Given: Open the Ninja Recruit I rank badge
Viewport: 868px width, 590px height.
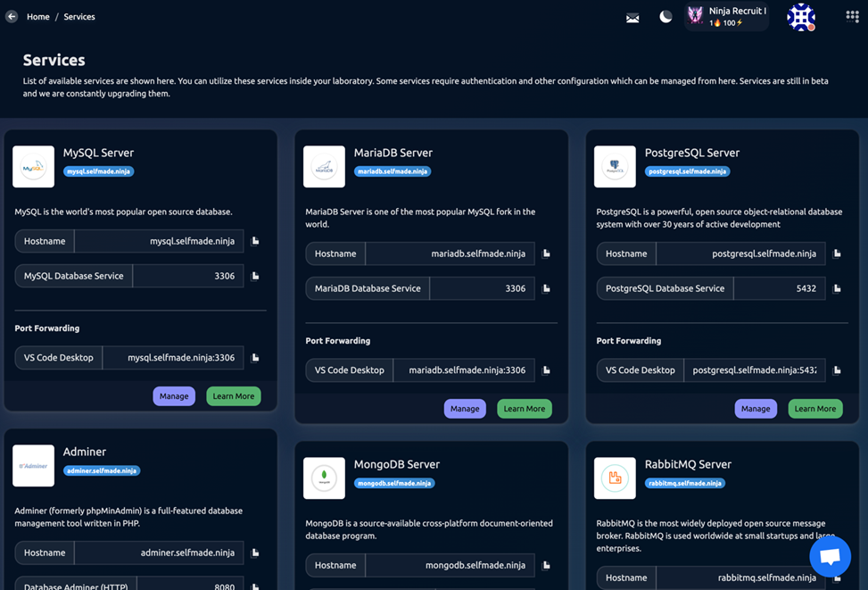Looking at the screenshot, I should (726, 17).
